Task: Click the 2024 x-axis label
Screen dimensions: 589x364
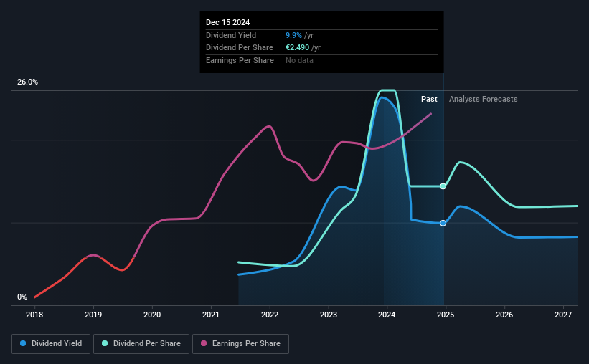Action: (x=387, y=315)
